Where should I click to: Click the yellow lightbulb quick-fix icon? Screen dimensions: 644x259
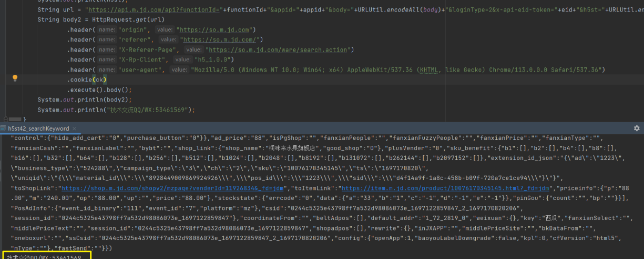(15, 78)
